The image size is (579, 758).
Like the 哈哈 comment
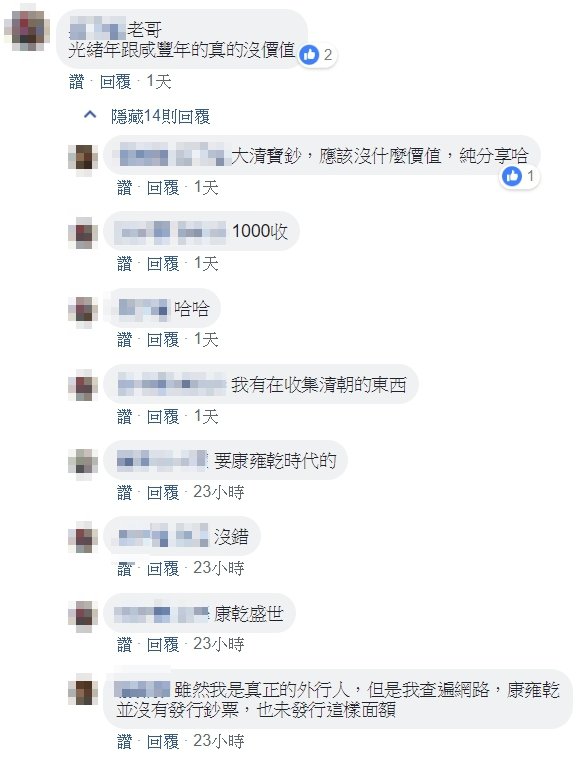(x=124, y=339)
